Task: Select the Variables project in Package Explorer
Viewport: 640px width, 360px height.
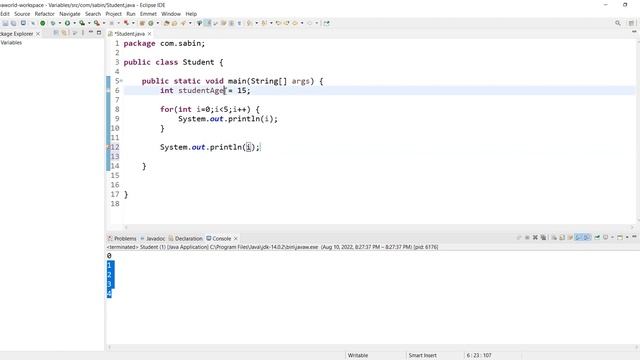Action: pos(11,42)
